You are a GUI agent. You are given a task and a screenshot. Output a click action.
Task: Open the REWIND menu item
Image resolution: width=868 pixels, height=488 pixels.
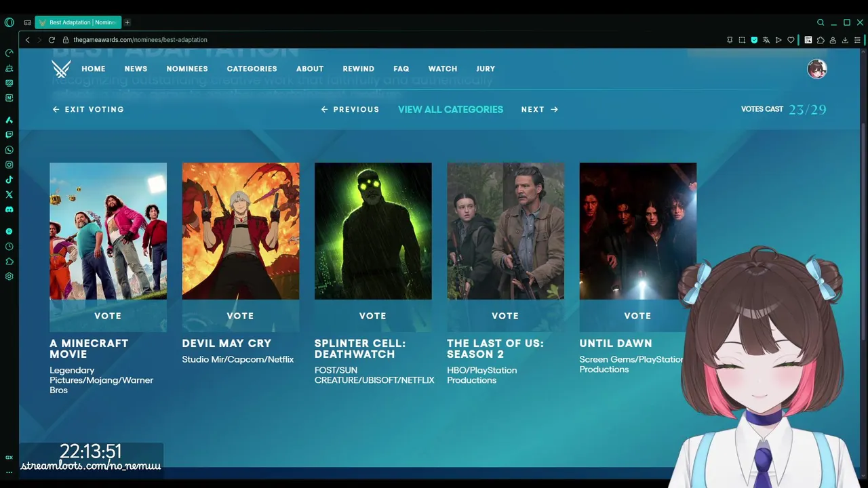tap(359, 68)
